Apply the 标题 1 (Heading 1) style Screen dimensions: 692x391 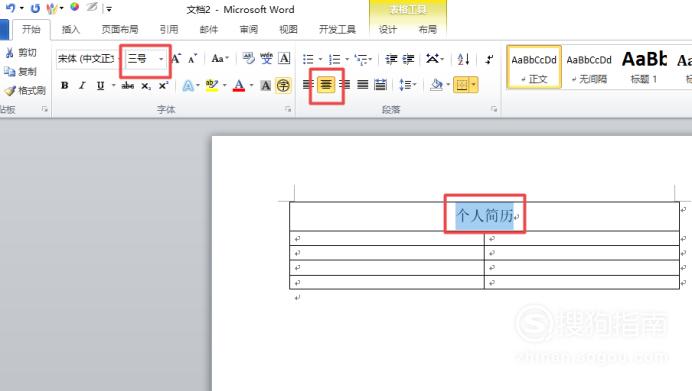(644, 67)
